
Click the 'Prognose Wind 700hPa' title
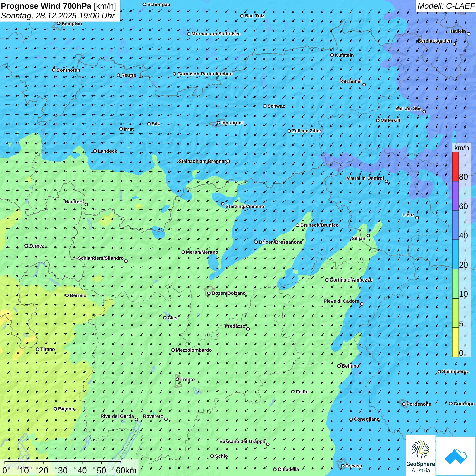(46, 6)
